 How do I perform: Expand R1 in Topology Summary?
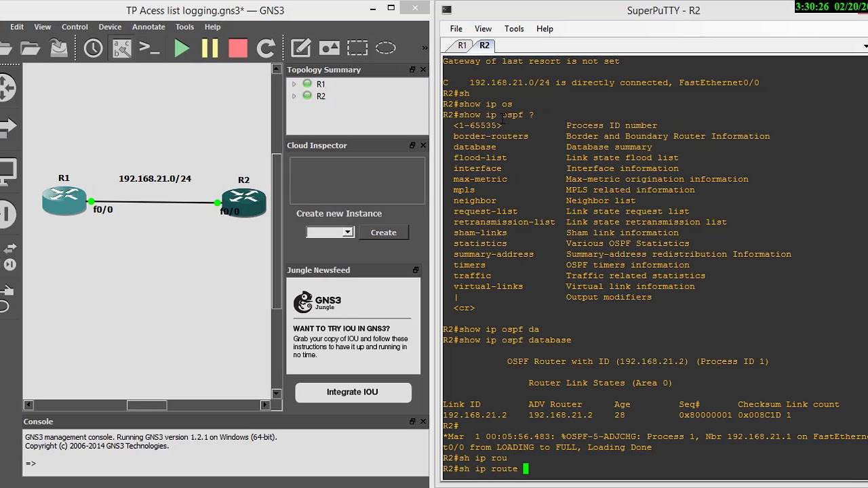[294, 84]
